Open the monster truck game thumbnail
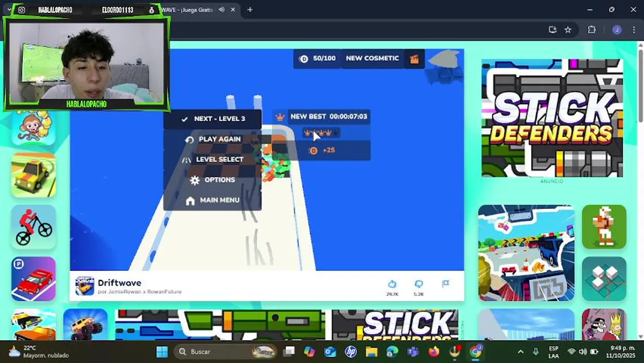 [x=85, y=325]
